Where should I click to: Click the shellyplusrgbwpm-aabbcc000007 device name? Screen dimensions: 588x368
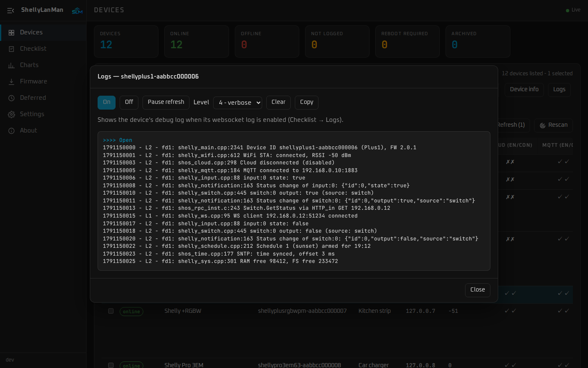coord(302,311)
